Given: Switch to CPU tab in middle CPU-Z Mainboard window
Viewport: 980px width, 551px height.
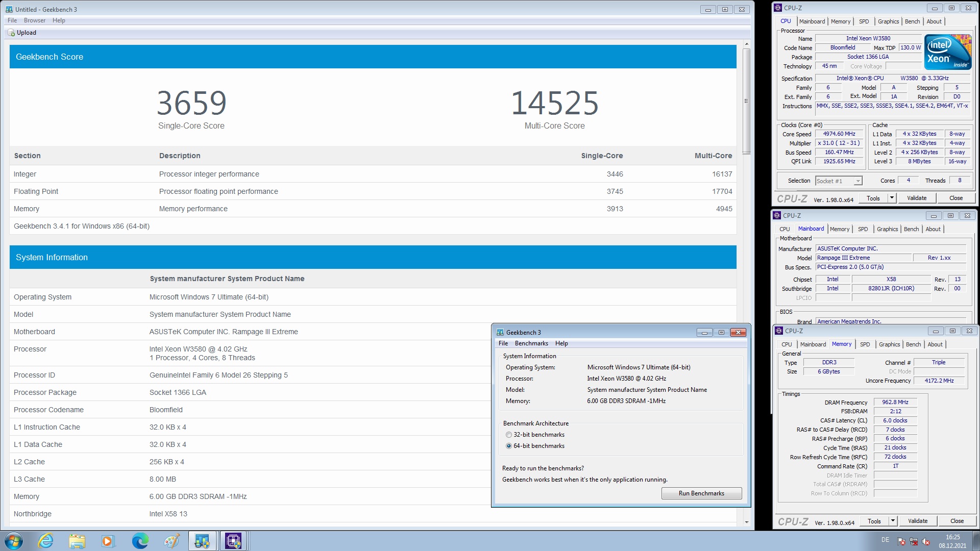Looking at the screenshot, I should pos(785,229).
